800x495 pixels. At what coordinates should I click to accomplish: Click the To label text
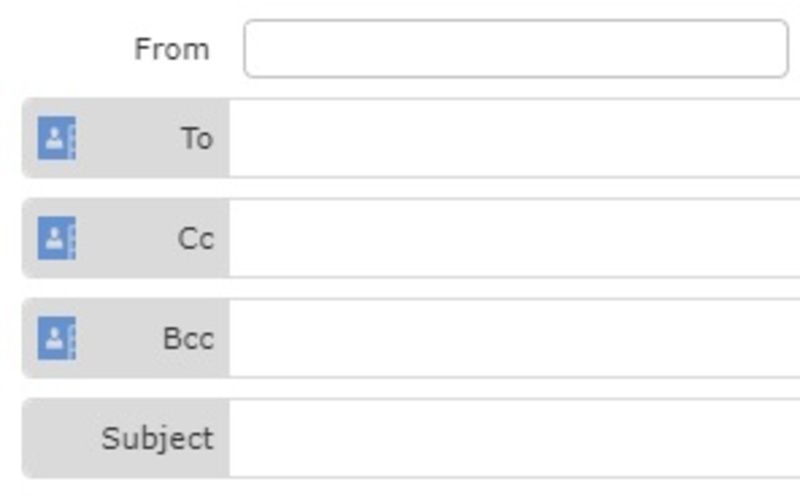197,138
